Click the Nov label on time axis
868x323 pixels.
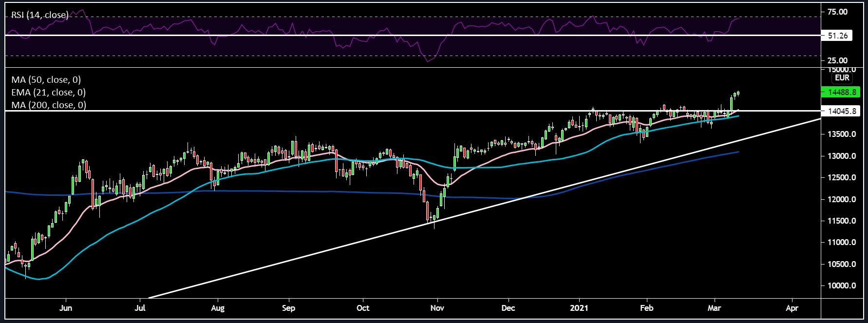click(x=437, y=308)
